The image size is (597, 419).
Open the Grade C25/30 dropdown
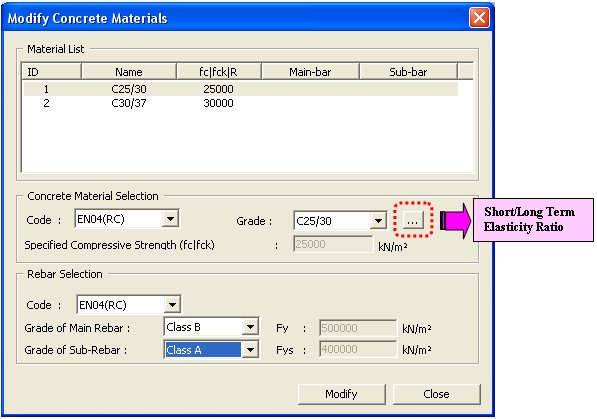point(378,221)
